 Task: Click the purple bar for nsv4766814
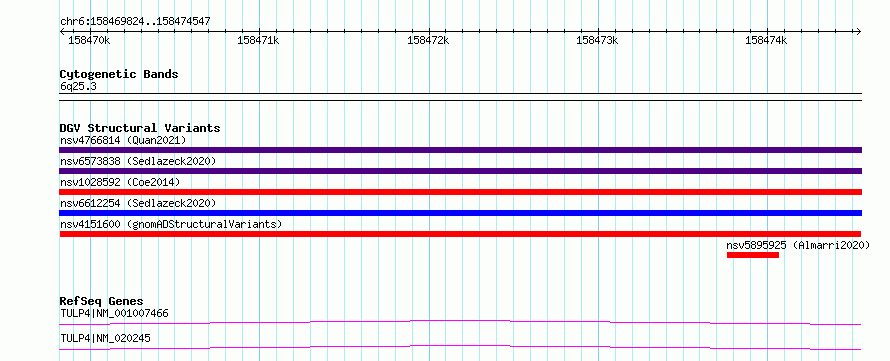click(x=460, y=150)
